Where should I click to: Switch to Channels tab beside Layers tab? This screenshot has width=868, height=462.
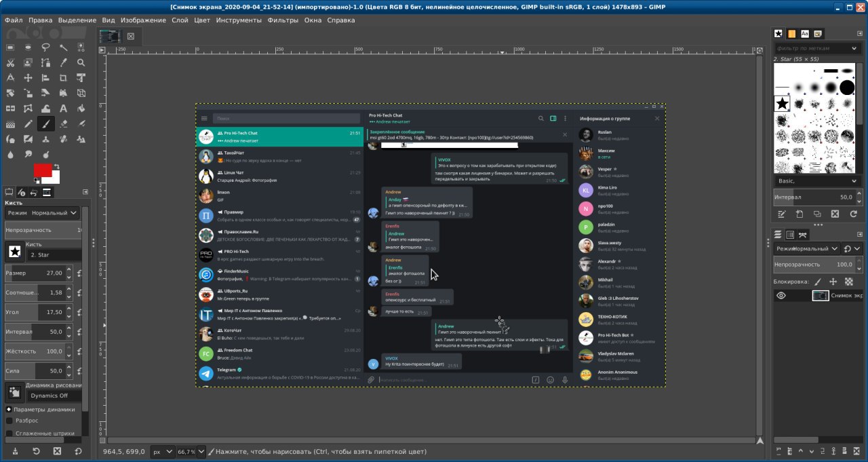pyautogui.click(x=789, y=235)
